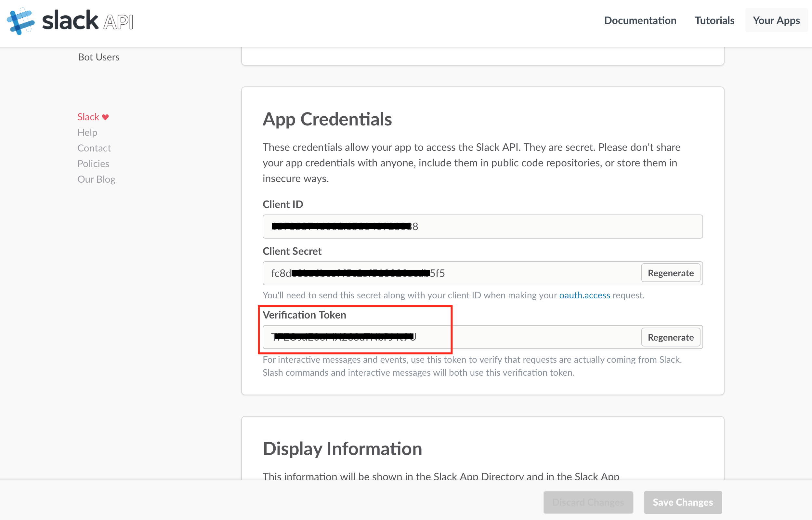Click the Slack hashtag logo icon
The height and width of the screenshot is (520, 812).
pyautogui.click(x=20, y=21)
